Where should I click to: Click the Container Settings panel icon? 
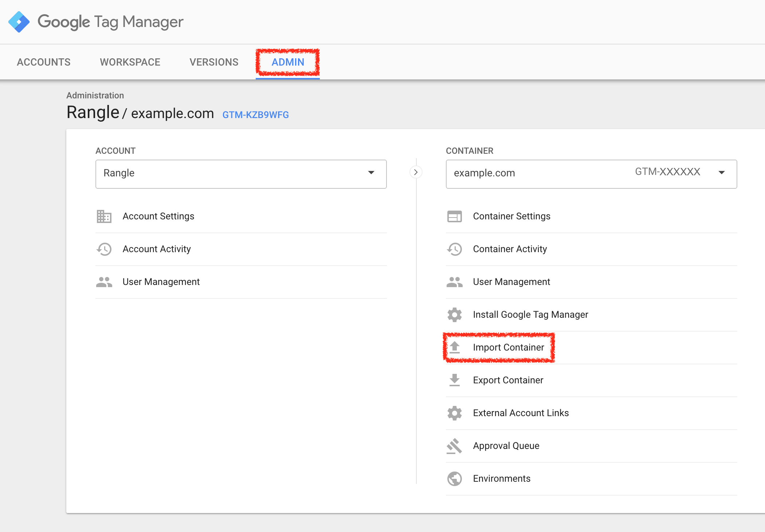click(x=455, y=216)
